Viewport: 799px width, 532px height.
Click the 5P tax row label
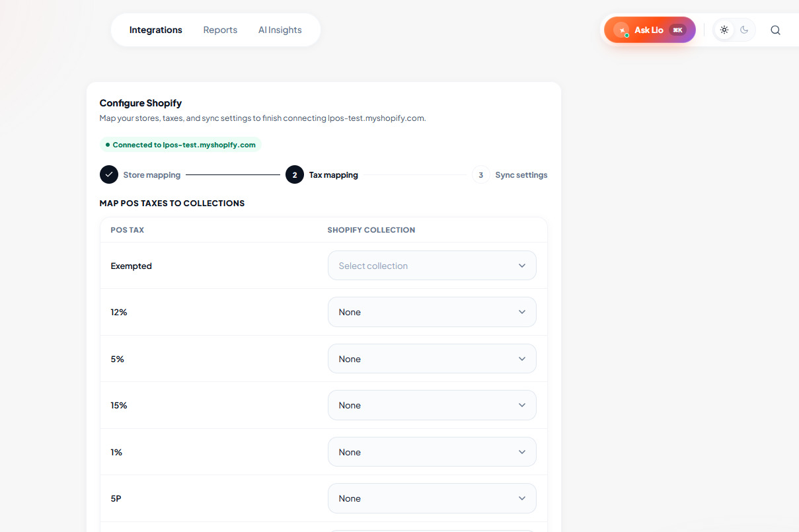116,498
